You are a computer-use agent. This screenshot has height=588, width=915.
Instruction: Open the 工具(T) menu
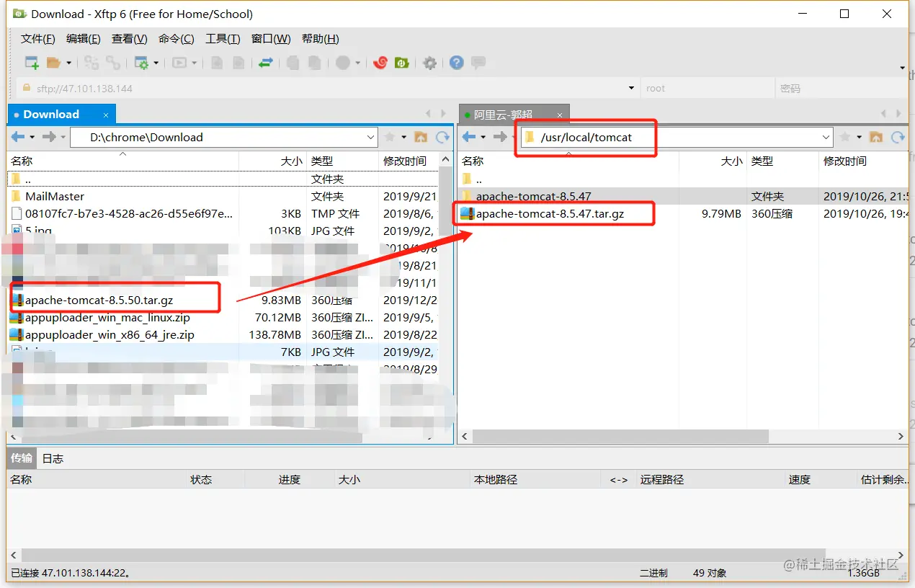(223, 39)
